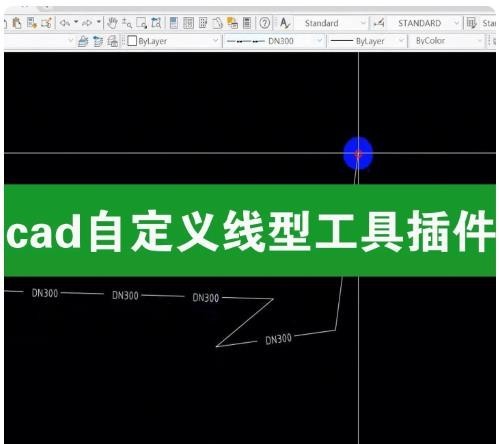Open the Redo history dropdown arrow
Viewport: 499px width, 444px height.
[x=99, y=22]
